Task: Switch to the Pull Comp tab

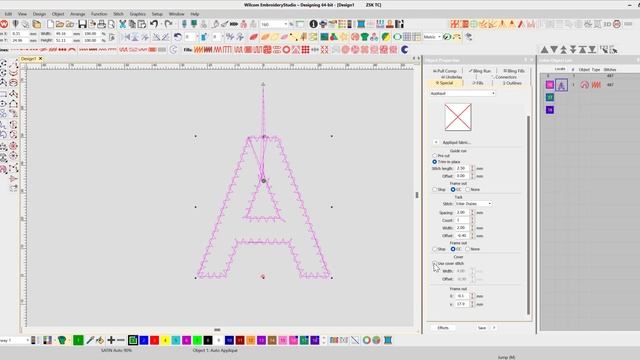Action: [x=444, y=71]
